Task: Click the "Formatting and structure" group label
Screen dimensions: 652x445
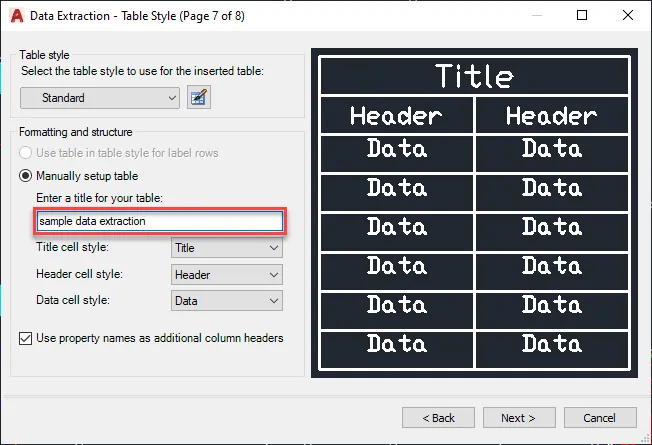Action: pyautogui.click(x=76, y=132)
